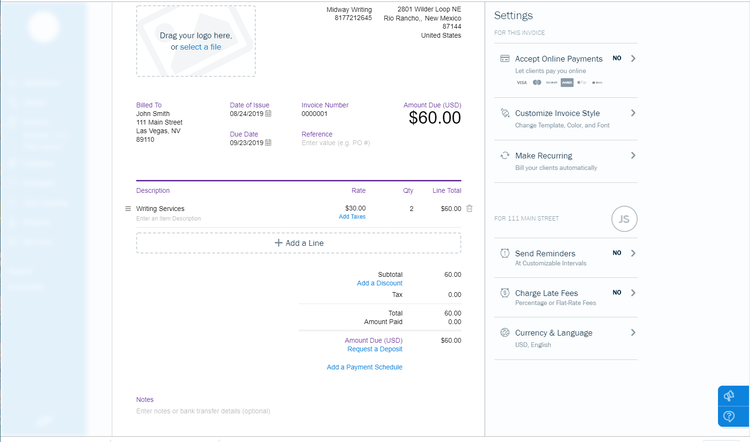Grab the Writing Services row drag handle
Screen dimensions: 750x442
(127, 208)
